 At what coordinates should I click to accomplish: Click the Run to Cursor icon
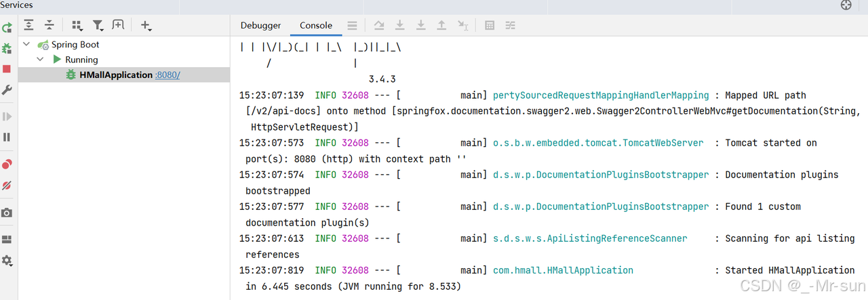462,25
